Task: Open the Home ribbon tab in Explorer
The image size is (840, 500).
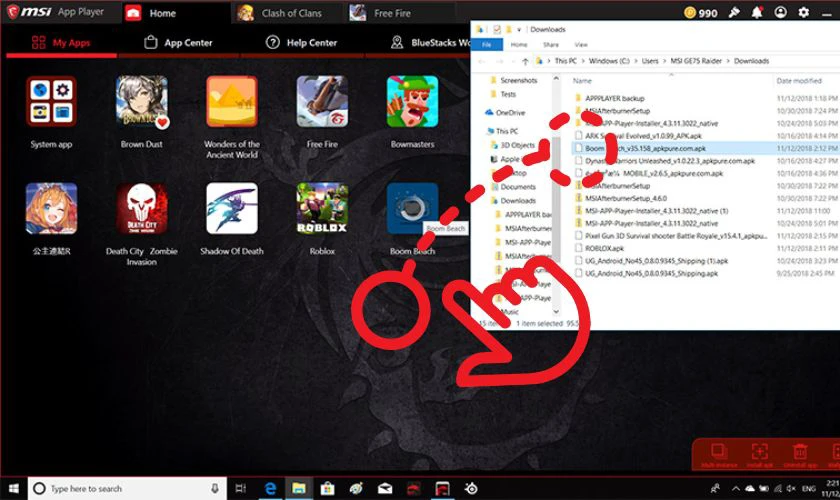Action: [519, 44]
